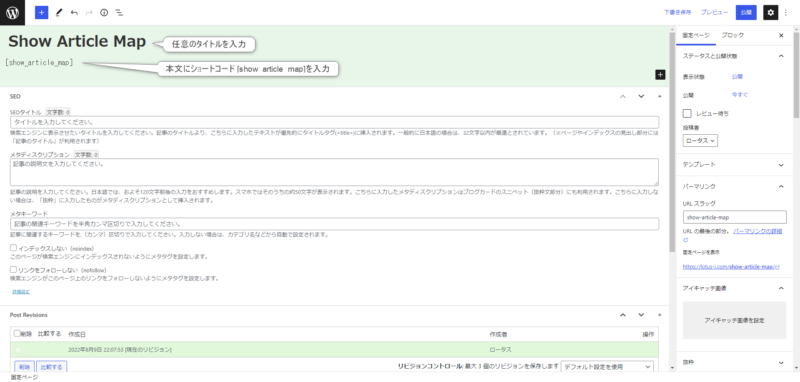Open the document details info icon
The width and height of the screenshot is (800, 382).
(104, 12)
